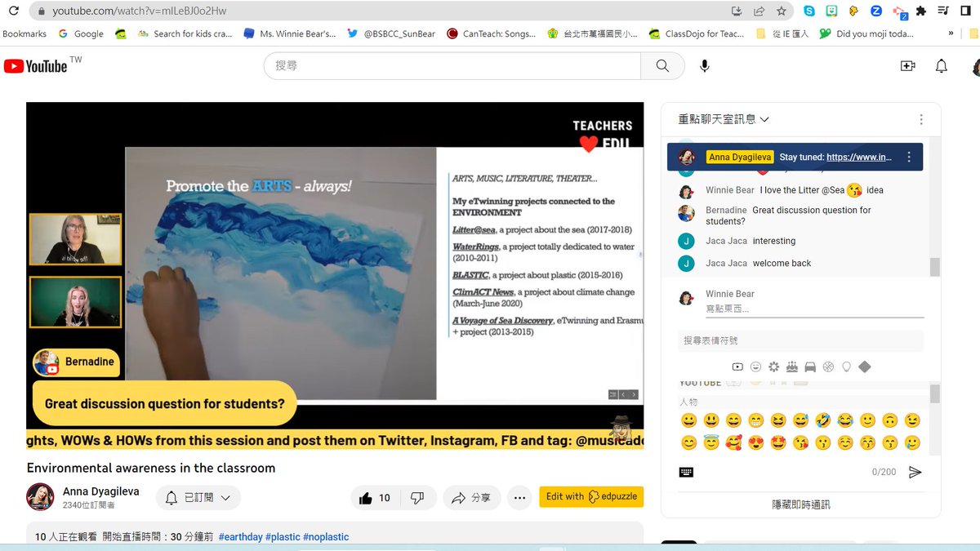The width and height of the screenshot is (980, 551).
Task: Click the YouTube 搜尋 search input field
Action: tap(452, 66)
